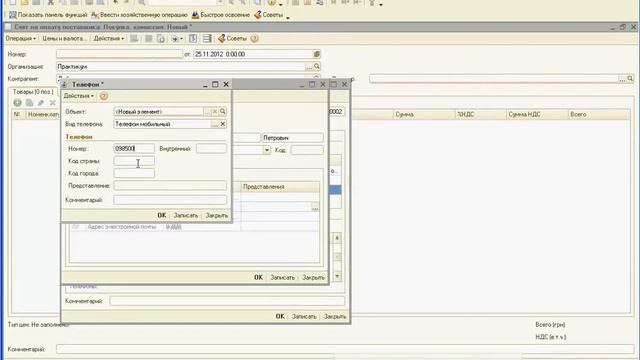Click OK in middle contact-person window

point(258,277)
